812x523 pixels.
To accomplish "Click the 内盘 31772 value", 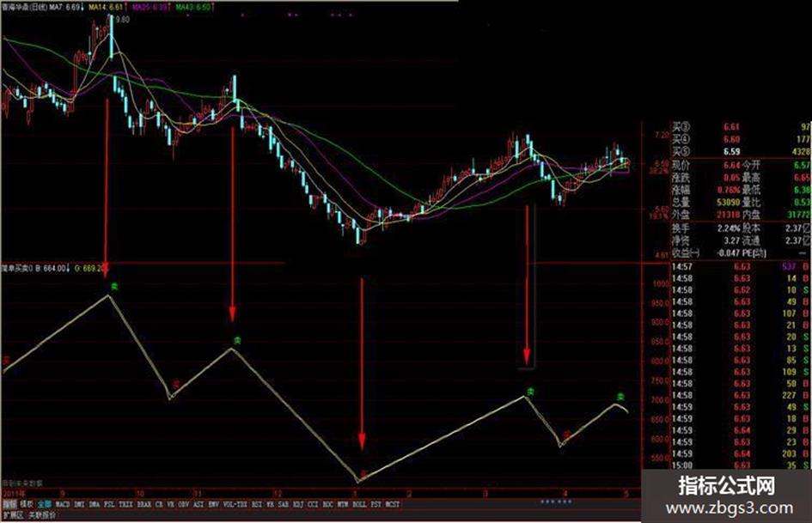I will point(799,215).
